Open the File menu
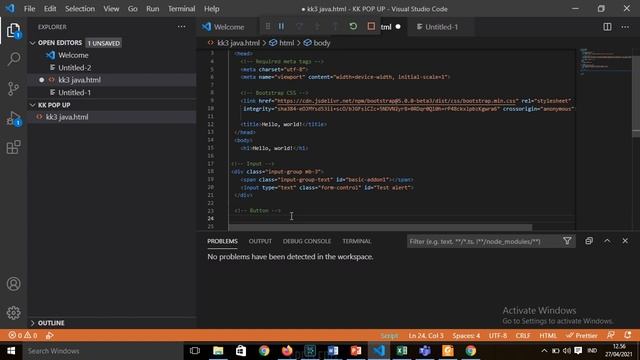Screen dimensions: 640x360 (29, 9)
